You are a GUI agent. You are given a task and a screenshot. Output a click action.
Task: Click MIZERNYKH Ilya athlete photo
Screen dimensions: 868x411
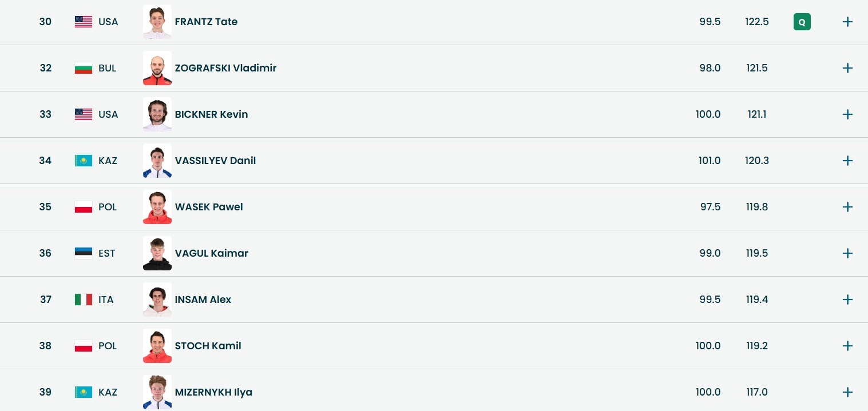(157, 392)
